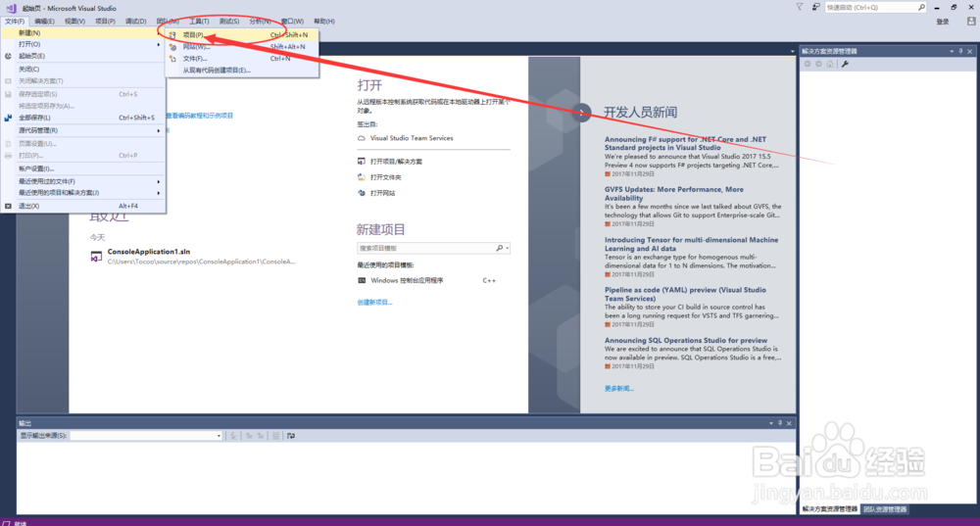Open the document tab well dropdown arrow
The width and height of the screenshot is (980, 526).
[793, 51]
